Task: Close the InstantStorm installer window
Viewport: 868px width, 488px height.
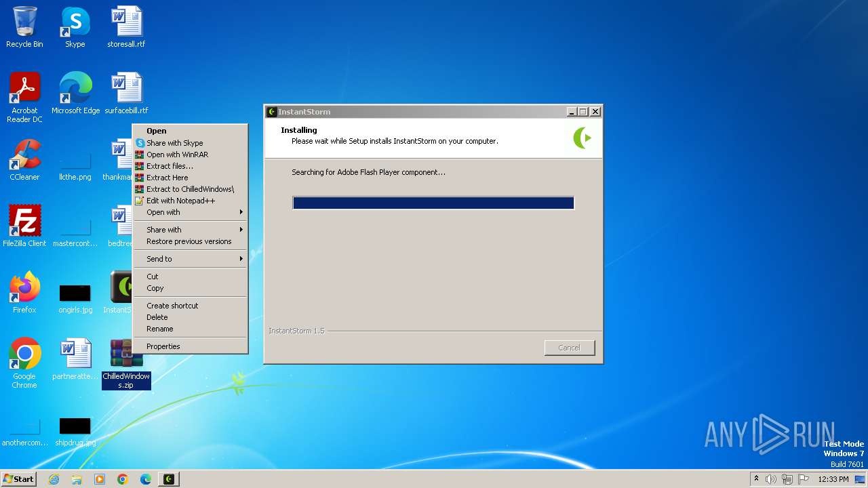Action: (x=595, y=112)
